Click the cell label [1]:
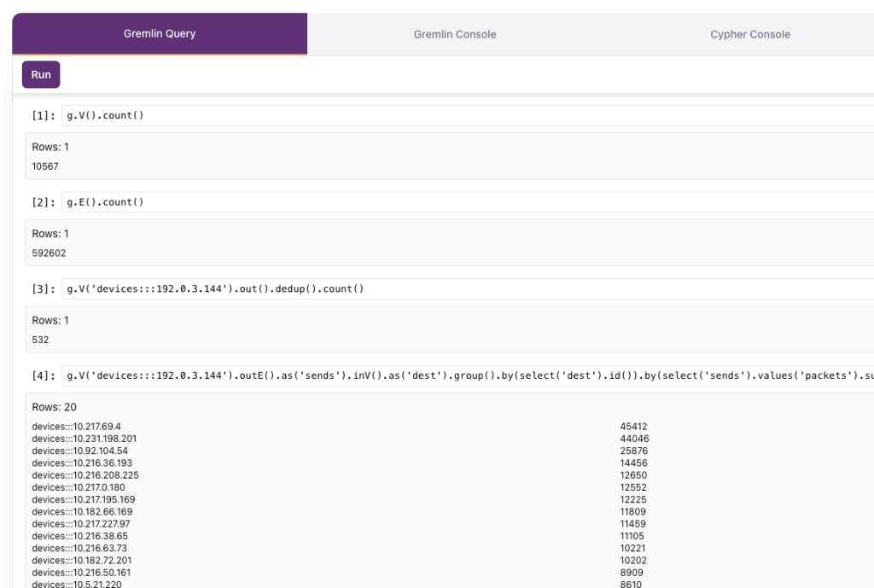This screenshot has height=588, width=874. [44, 115]
